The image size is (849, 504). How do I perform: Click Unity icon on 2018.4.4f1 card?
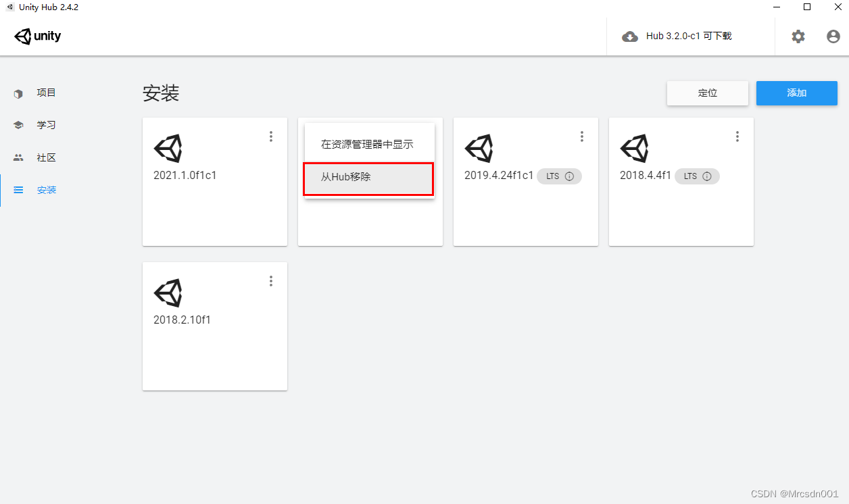634,149
